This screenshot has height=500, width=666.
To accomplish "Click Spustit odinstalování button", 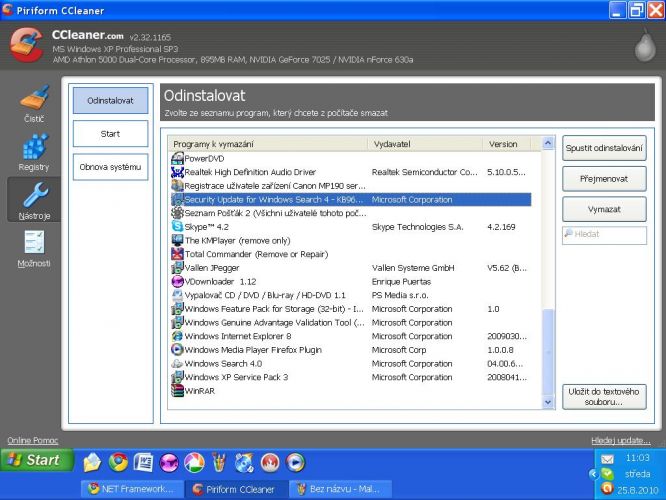I will point(604,148).
